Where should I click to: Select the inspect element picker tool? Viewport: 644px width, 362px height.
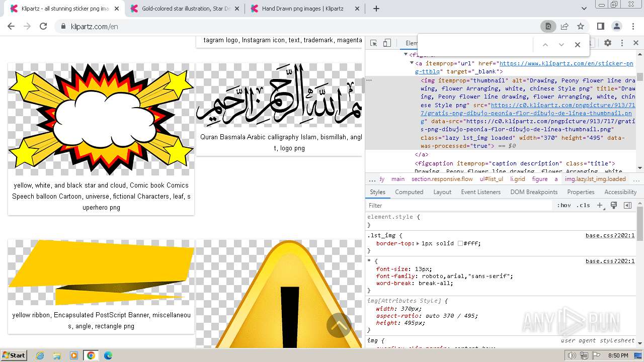[373, 43]
